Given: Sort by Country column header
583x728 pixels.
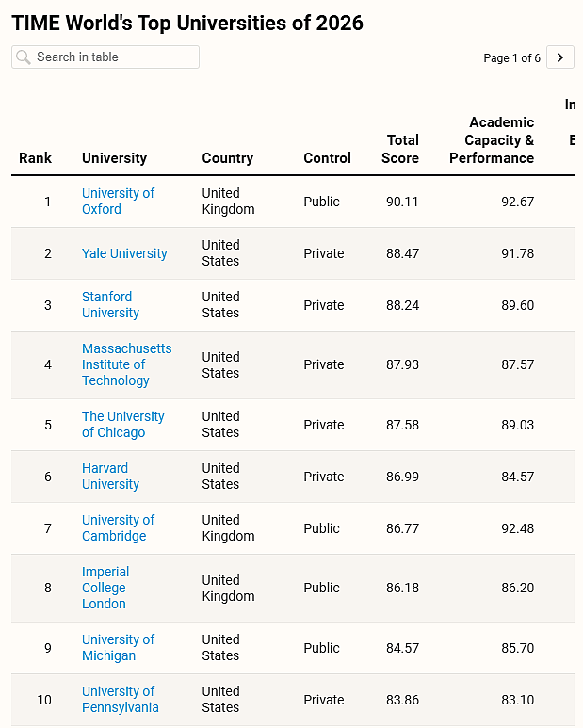Looking at the screenshot, I should (227, 158).
